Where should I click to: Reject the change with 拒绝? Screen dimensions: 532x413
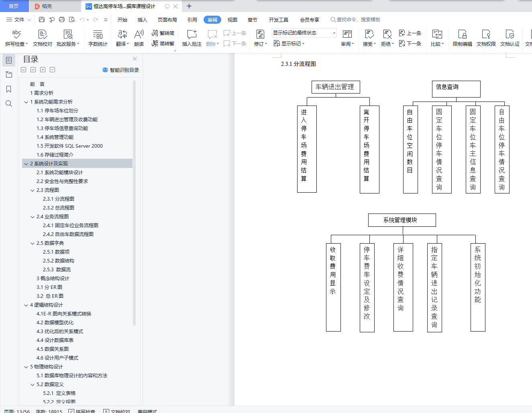pyautogui.click(x=387, y=38)
